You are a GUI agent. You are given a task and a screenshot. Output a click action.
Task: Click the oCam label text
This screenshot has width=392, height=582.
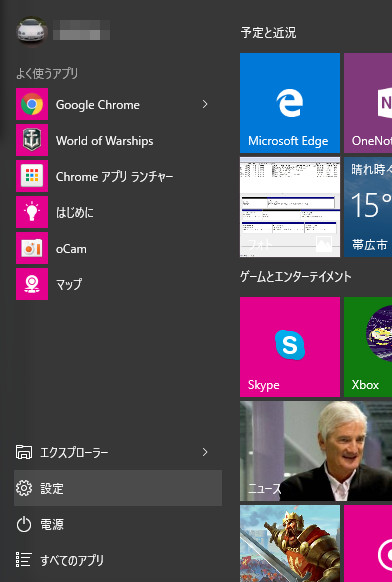[71, 249]
